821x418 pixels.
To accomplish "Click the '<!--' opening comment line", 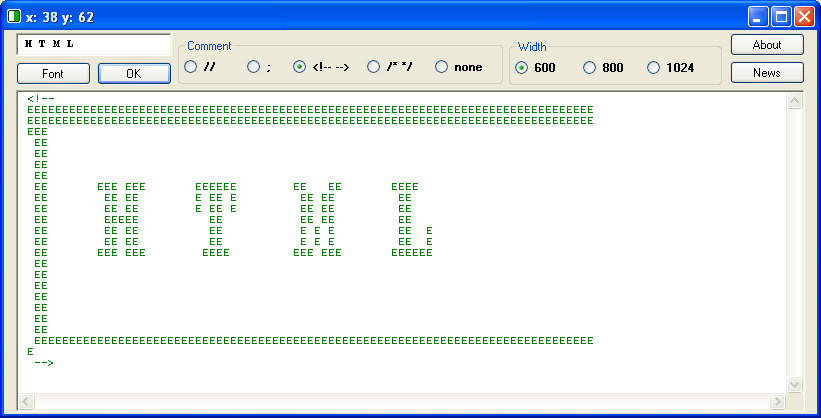I will pyautogui.click(x=41, y=98).
